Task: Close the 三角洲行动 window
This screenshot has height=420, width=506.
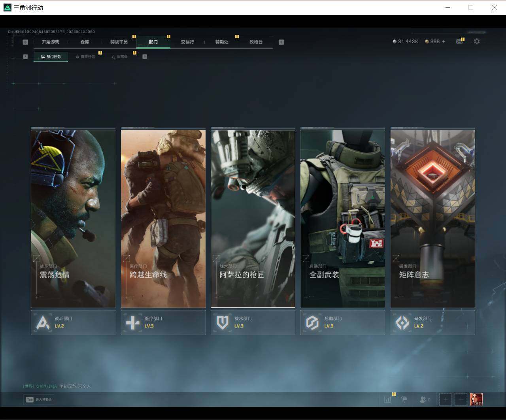Action: 494,8
